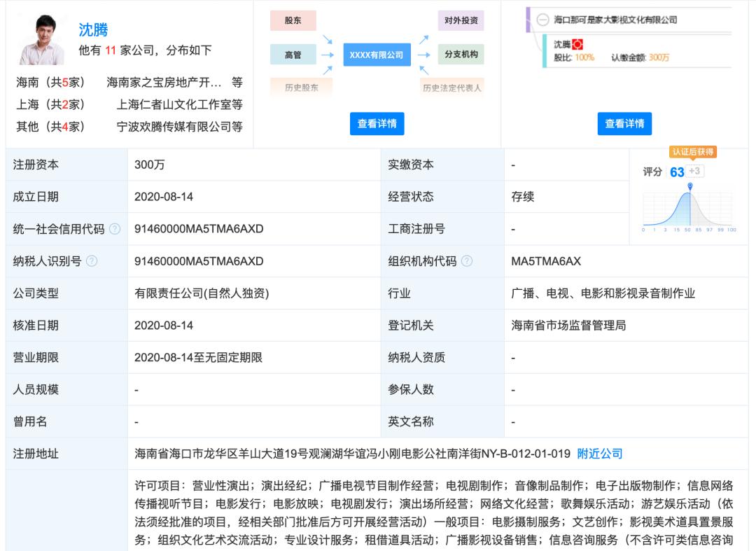The image size is (756, 551).
Task: Click the 注册资本 value 300万
Action: coord(150,165)
